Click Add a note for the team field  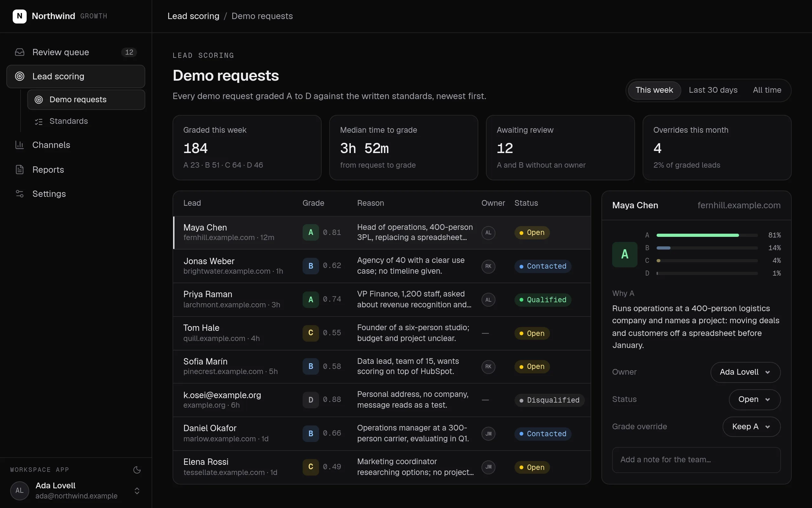pos(696,460)
